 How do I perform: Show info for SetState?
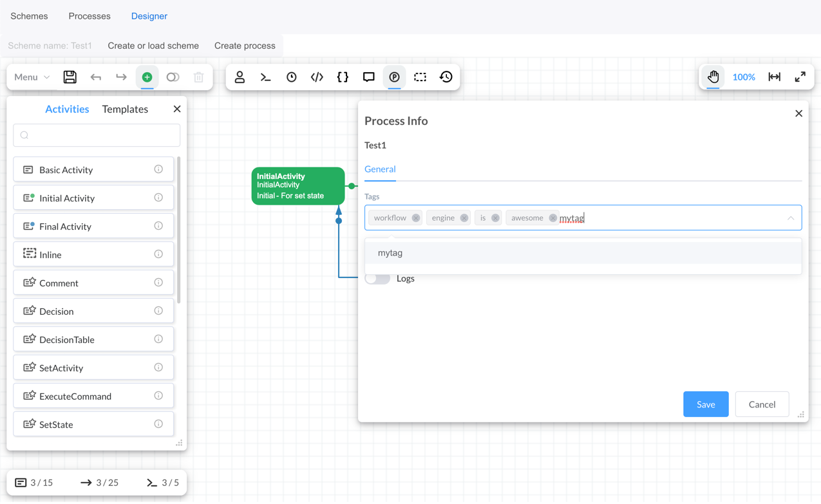tap(158, 424)
